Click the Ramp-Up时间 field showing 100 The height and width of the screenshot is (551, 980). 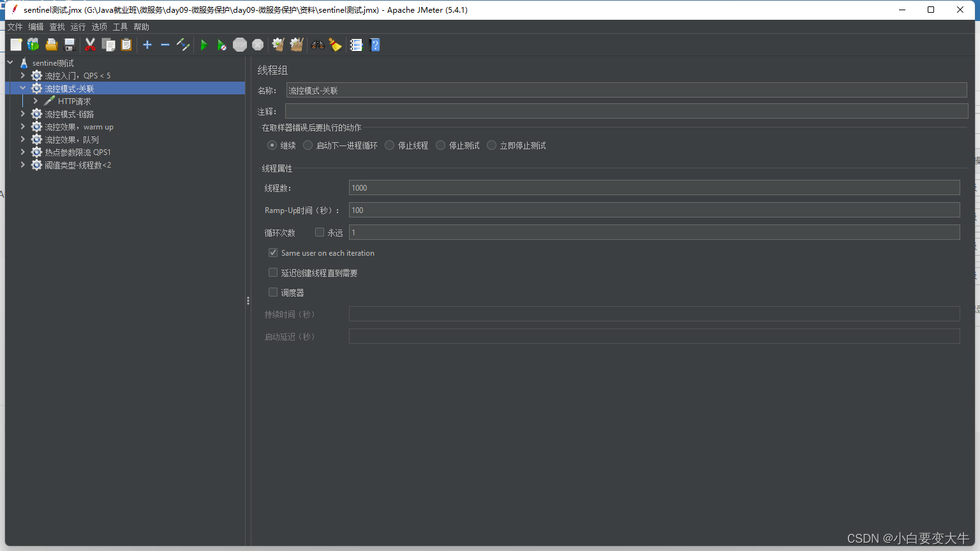coord(654,210)
